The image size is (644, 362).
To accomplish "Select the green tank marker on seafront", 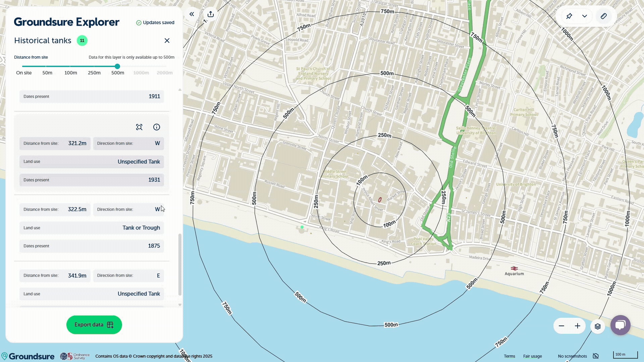I will pos(302,227).
